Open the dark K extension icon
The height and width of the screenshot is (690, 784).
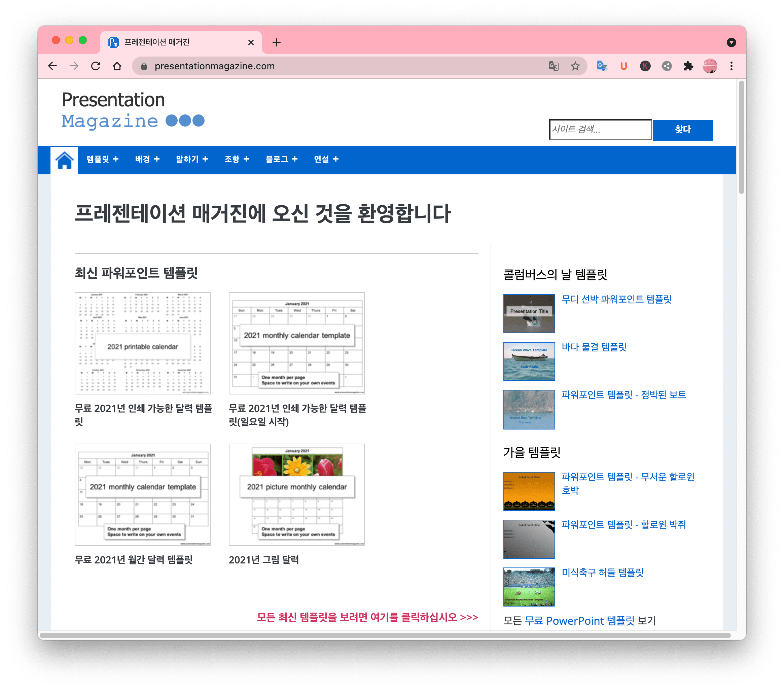point(645,66)
